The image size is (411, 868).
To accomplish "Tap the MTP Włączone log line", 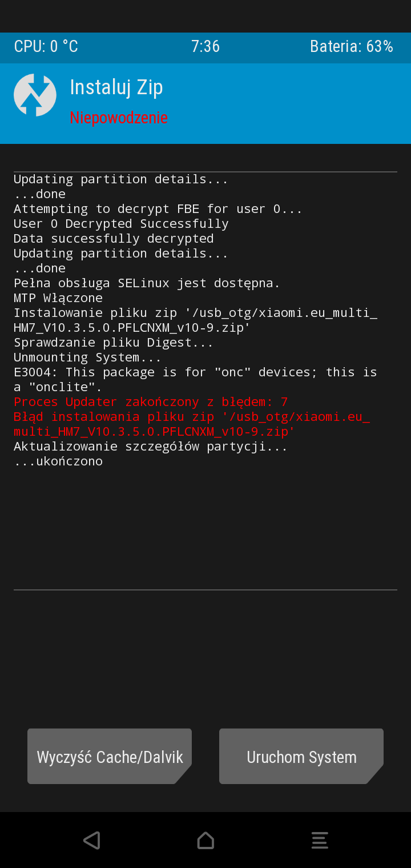I will click(x=58, y=298).
